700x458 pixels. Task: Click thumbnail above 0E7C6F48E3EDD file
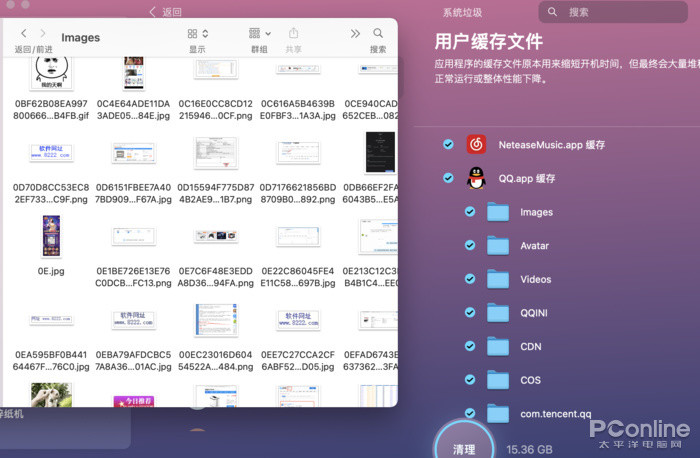click(216, 236)
